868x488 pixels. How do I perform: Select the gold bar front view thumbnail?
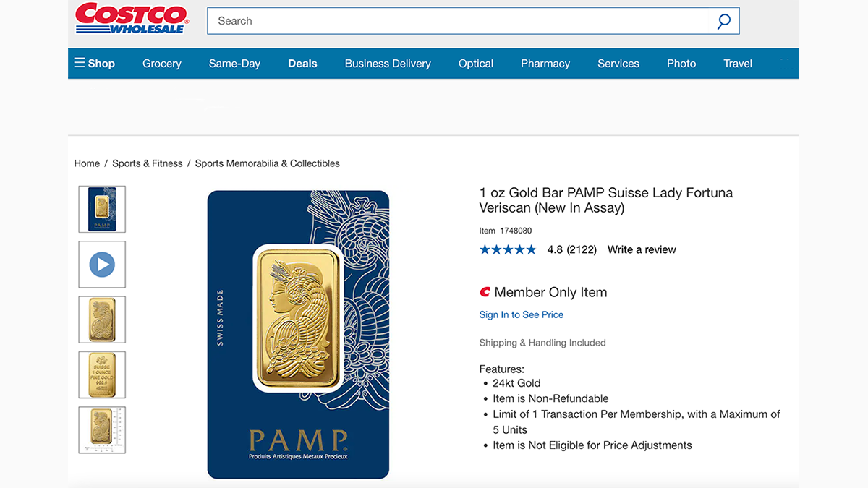click(x=102, y=320)
